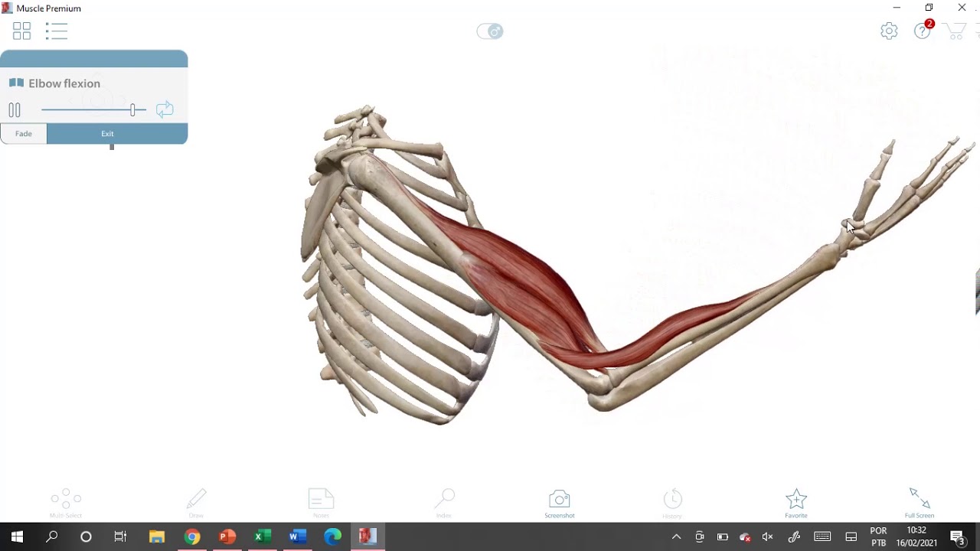Click the Elbow flexion book icon

point(16,83)
